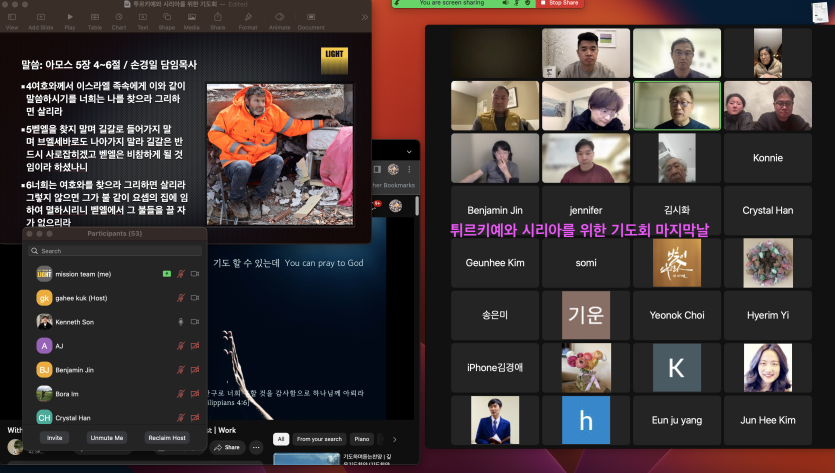Open the Shape picker in Keynote
The height and width of the screenshot is (473, 835).
(x=167, y=21)
